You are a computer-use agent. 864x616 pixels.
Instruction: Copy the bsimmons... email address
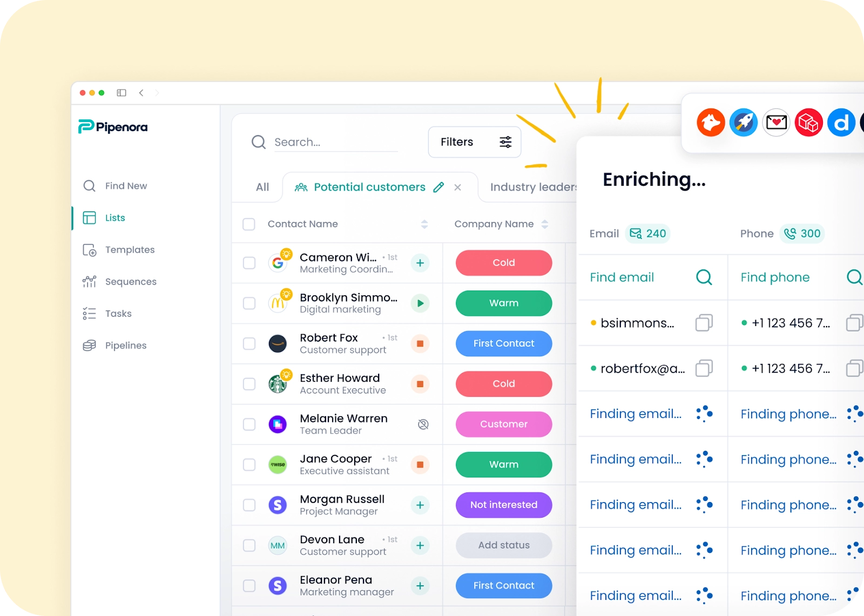(x=704, y=323)
